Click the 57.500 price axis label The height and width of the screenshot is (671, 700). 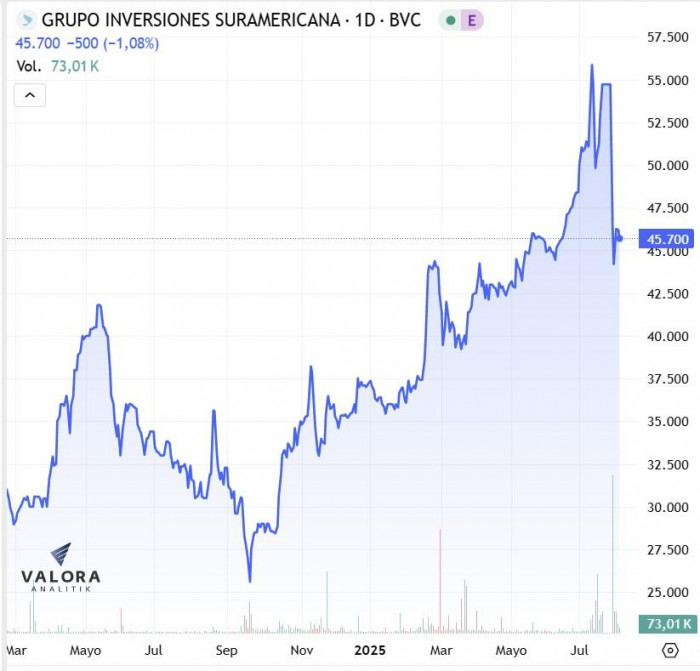pos(668,37)
